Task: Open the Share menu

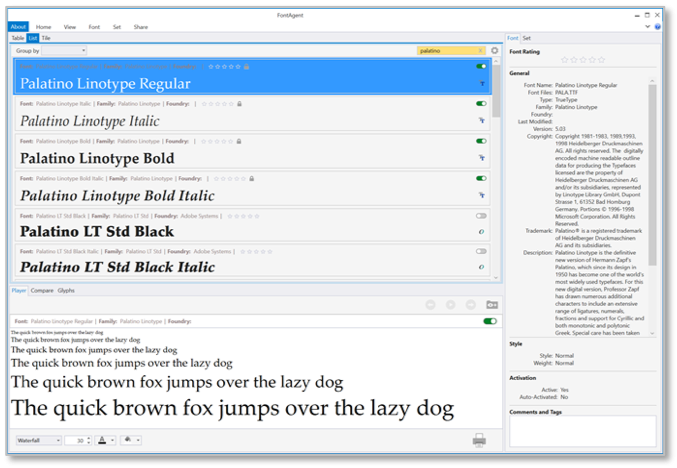Action: pyautogui.click(x=141, y=27)
